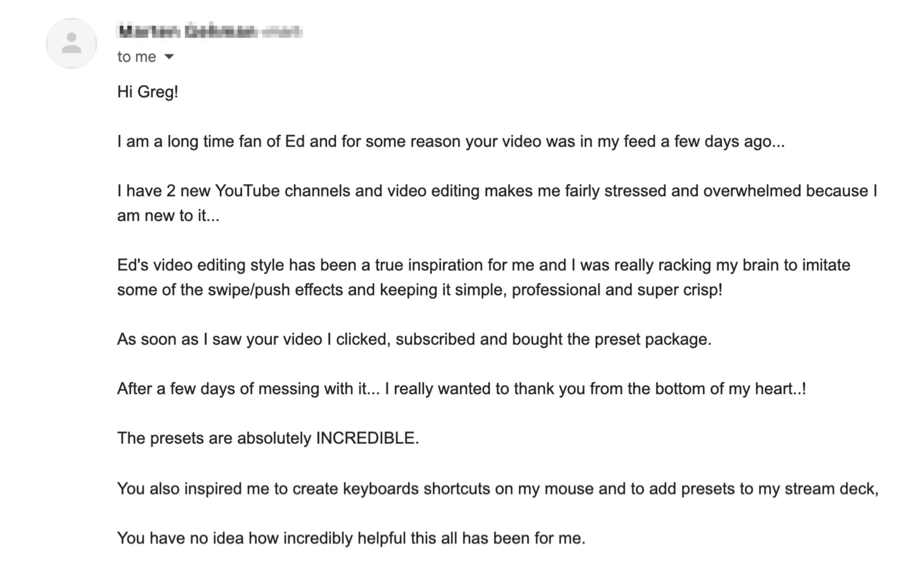
Task: Click the "am new to it..." line
Action: point(168,215)
